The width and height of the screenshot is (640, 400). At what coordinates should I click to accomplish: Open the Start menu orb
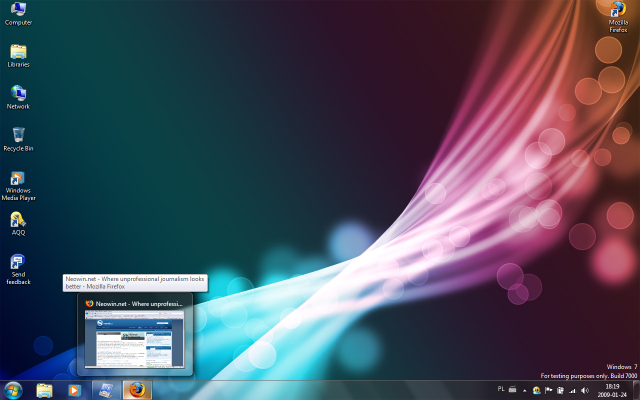click(13, 390)
